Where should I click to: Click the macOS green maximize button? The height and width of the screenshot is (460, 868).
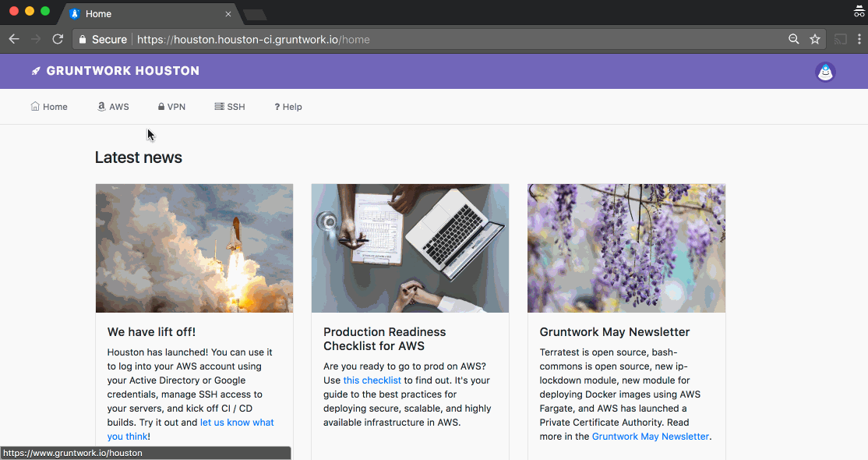pos(45,11)
